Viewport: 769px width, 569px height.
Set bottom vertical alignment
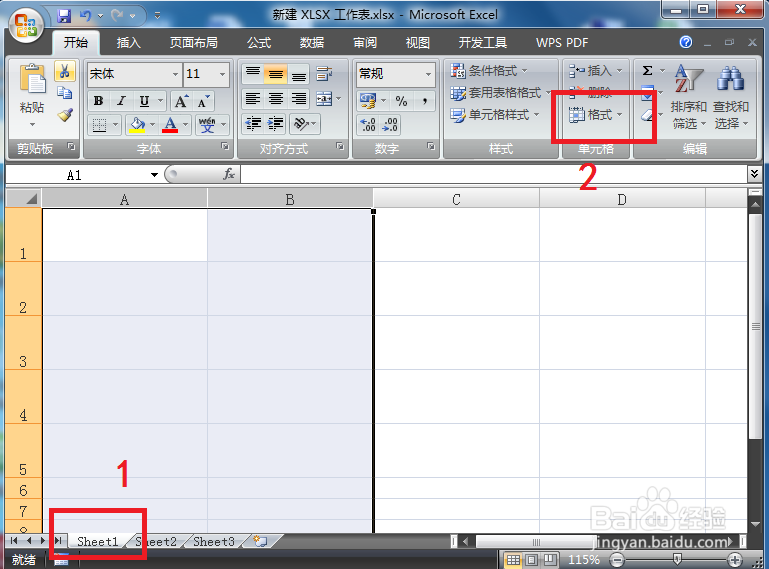(x=299, y=74)
